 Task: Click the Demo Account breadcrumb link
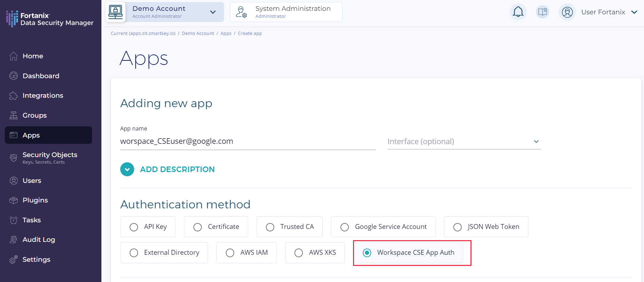(198, 34)
